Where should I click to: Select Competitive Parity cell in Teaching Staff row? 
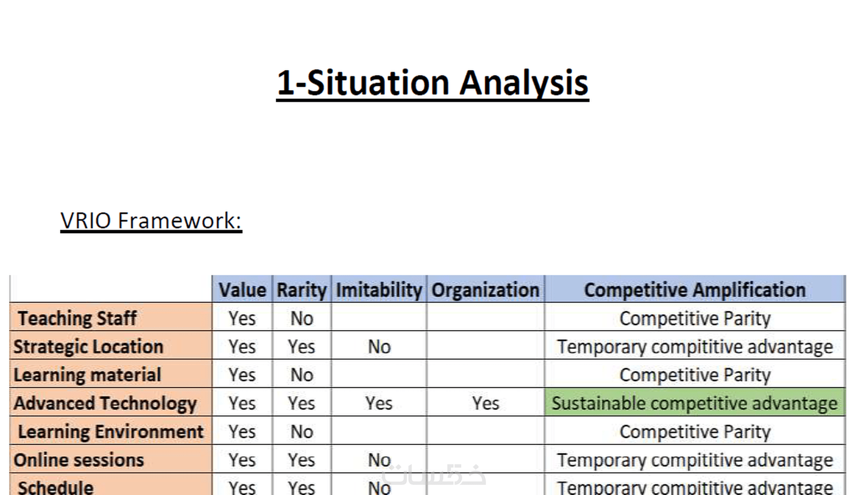[694, 318]
